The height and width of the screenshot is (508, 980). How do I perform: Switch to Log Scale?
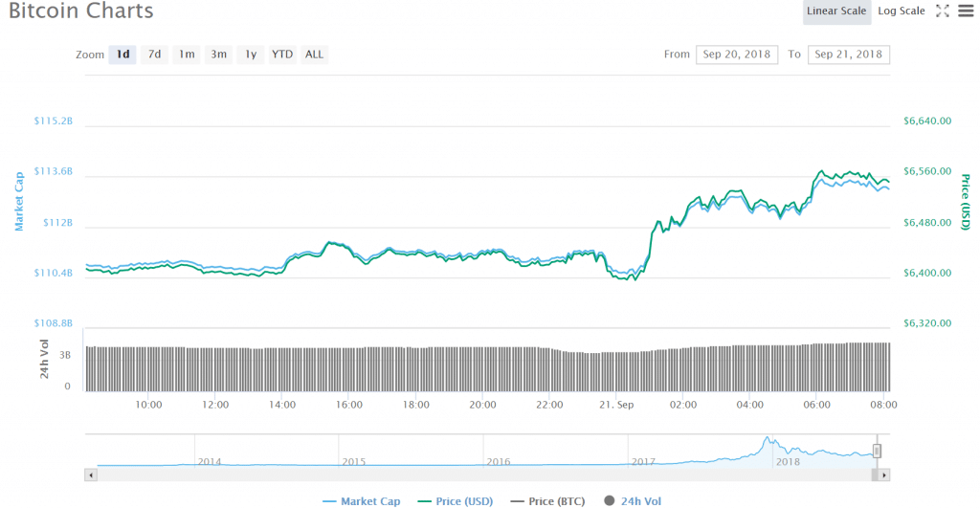(x=901, y=11)
